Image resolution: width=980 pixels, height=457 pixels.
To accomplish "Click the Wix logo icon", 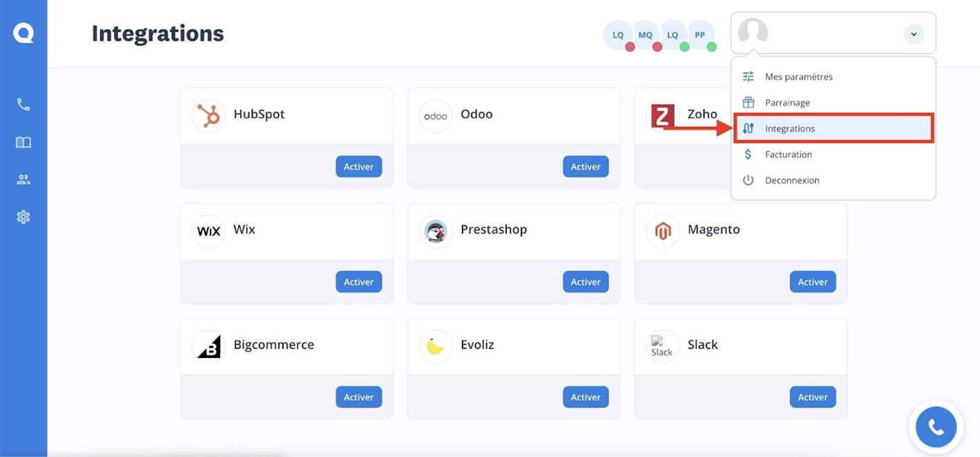I will tap(208, 231).
